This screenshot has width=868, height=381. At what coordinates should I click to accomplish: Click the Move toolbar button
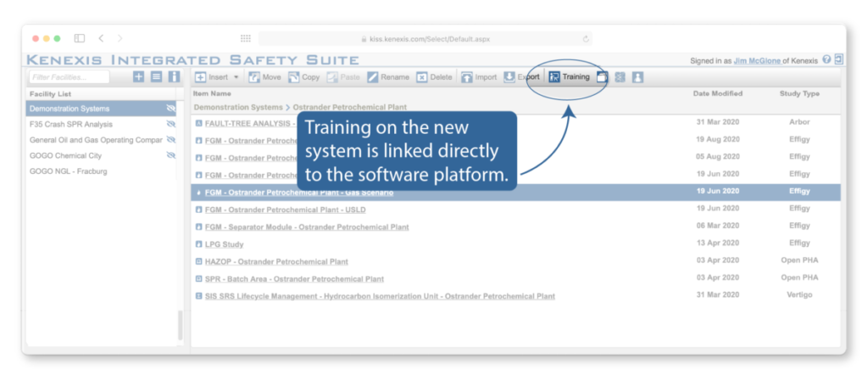coord(264,77)
